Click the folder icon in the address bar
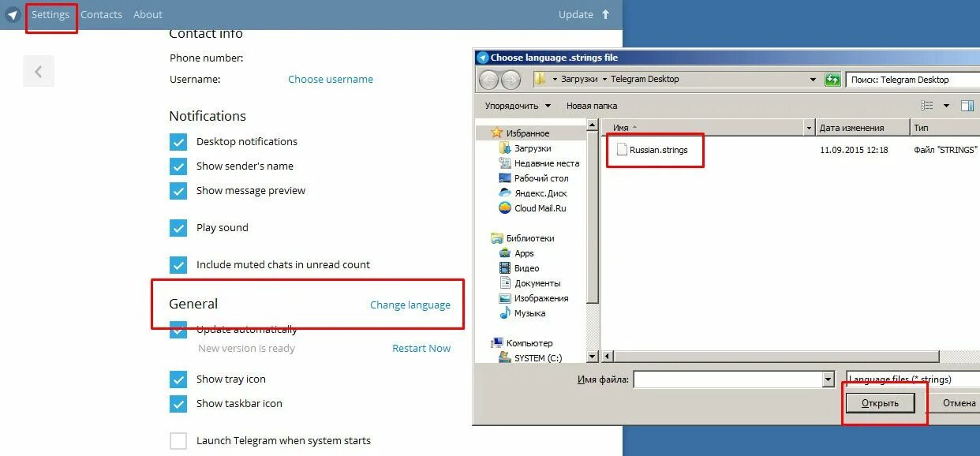980x456 pixels. coord(540,80)
